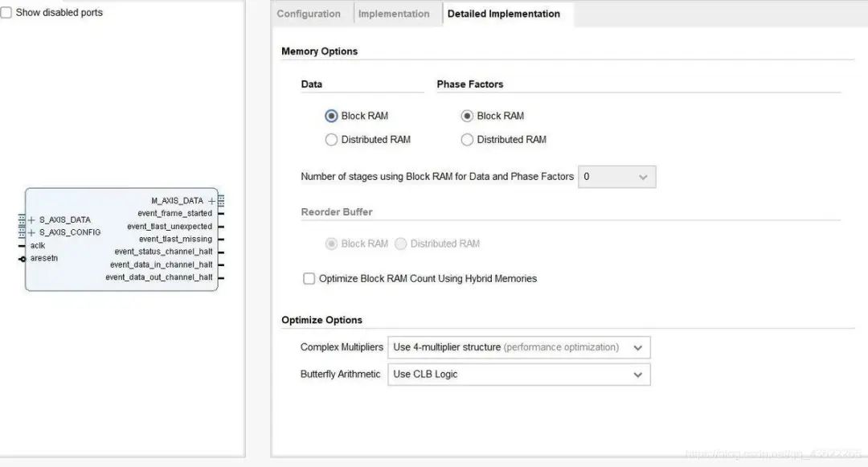Check Optimize Block RAM Count Using Hybrid Memories
Screen dimensions: 868x467
(309, 279)
